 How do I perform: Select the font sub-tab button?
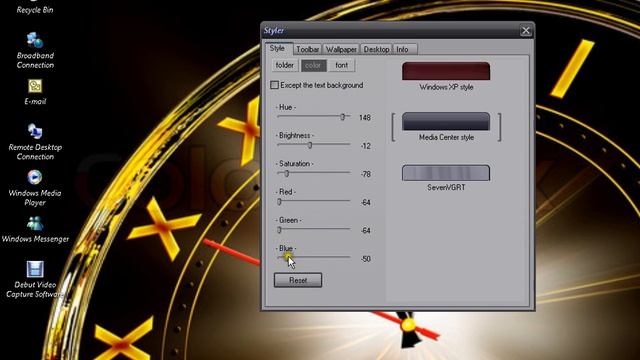tap(342, 65)
